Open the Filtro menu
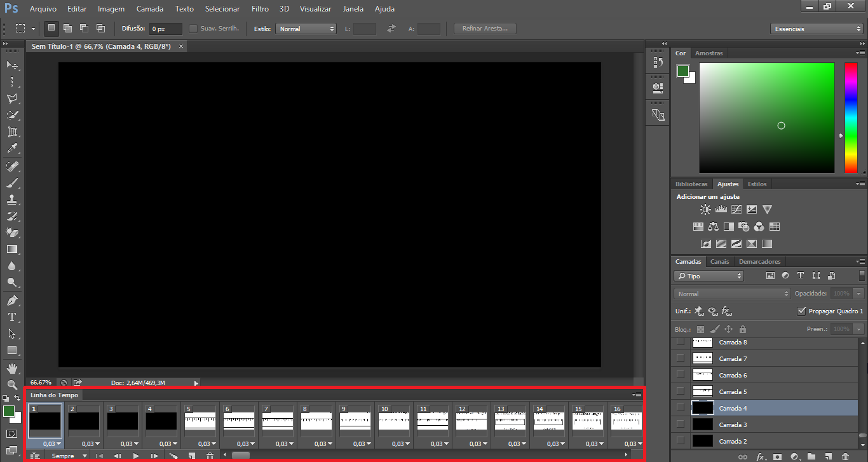This screenshot has height=462, width=868. tap(260, 9)
